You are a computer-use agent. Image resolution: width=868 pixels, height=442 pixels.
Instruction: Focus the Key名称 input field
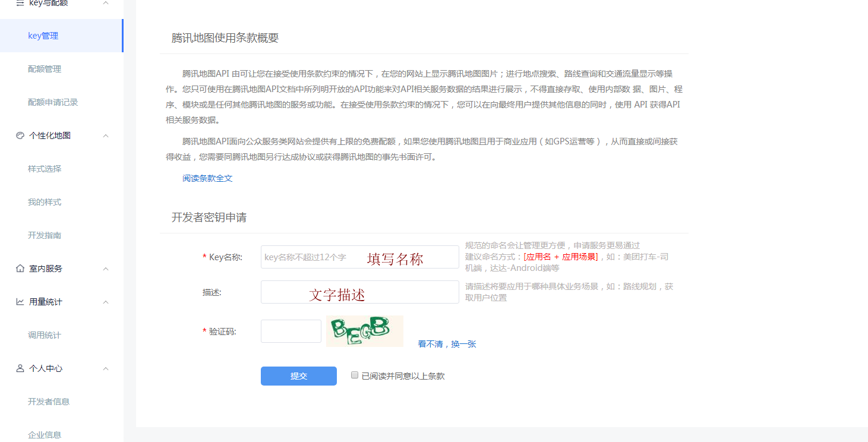point(359,257)
